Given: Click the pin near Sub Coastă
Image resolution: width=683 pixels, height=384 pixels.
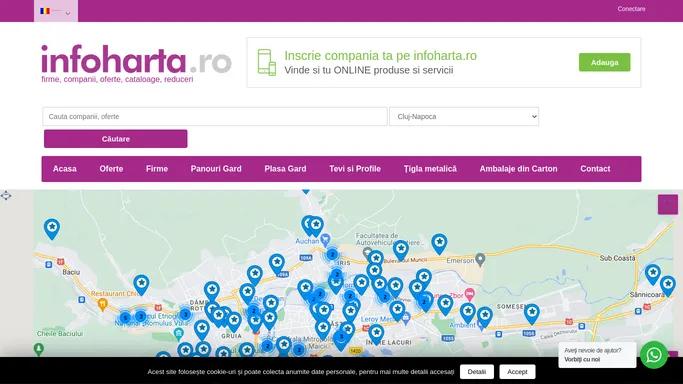Looking at the screenshot, I should pos(653,274).
